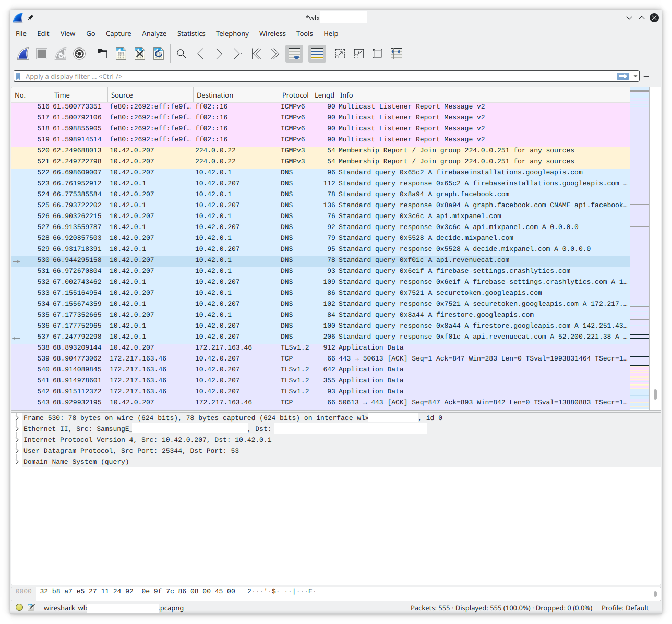This screenshot has width=672, height=624.
Task: Save this capture file
Action: tap(121, 54)
